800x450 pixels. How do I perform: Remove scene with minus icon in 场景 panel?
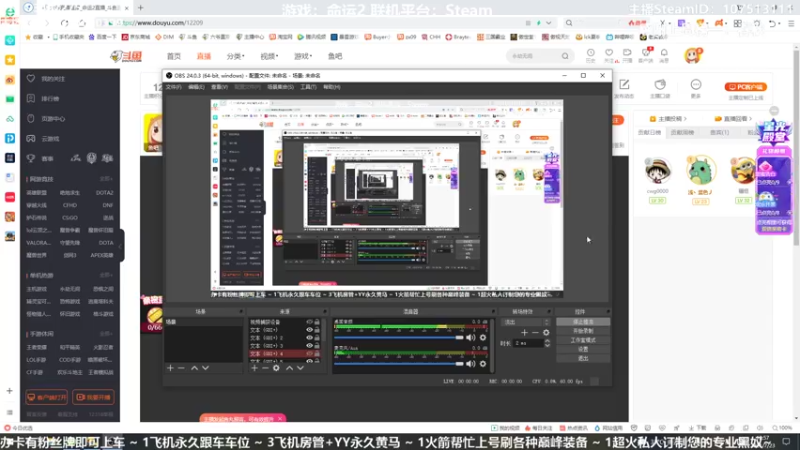[x=181, y=368]
